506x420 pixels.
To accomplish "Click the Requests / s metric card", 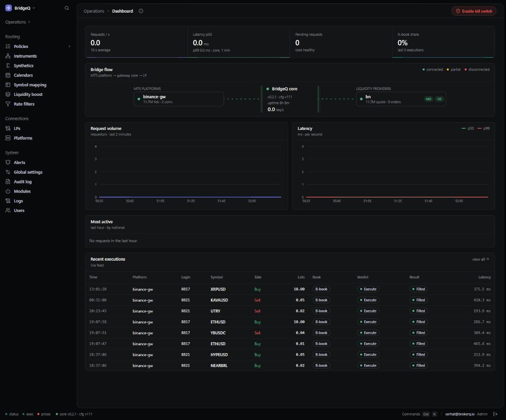I will tap(137, 42).
